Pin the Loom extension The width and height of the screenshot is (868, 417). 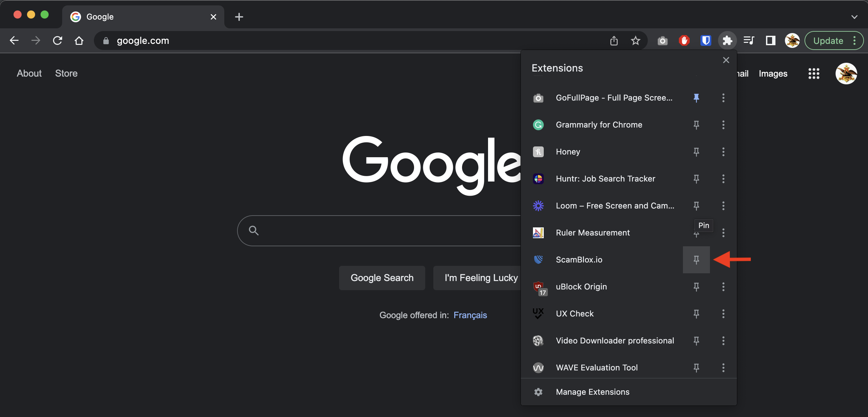point(696,206)
